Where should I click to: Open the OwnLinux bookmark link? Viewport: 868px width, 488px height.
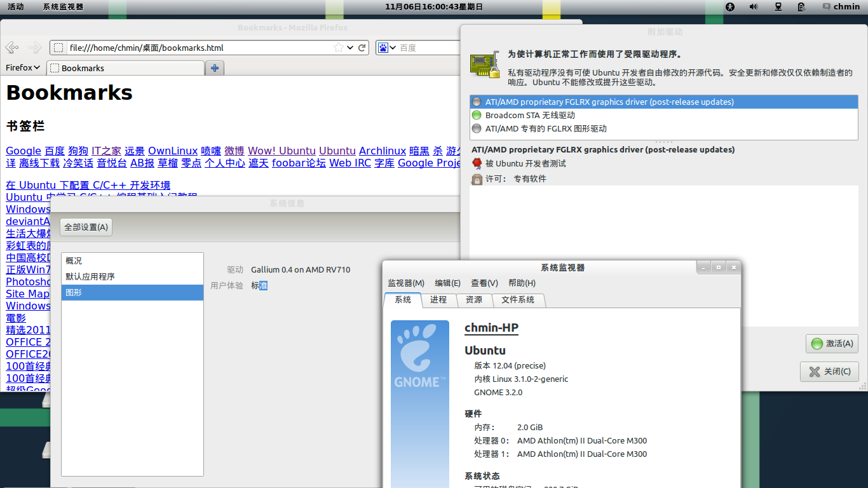point(173,151)
